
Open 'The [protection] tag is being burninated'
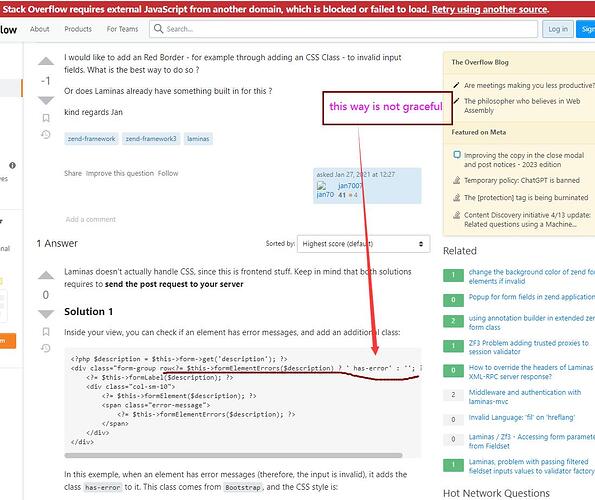(x=526, y=198)
